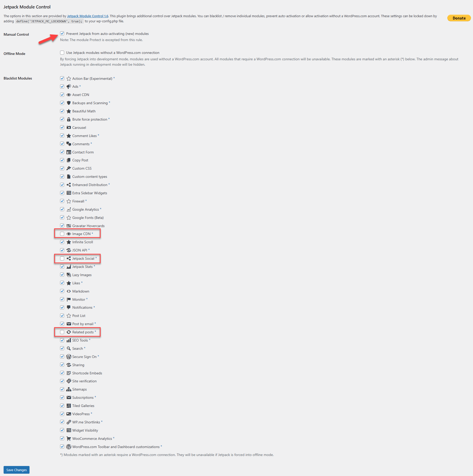Click the link chain icon next to WP.me Shortlinks

coord(69,422)
